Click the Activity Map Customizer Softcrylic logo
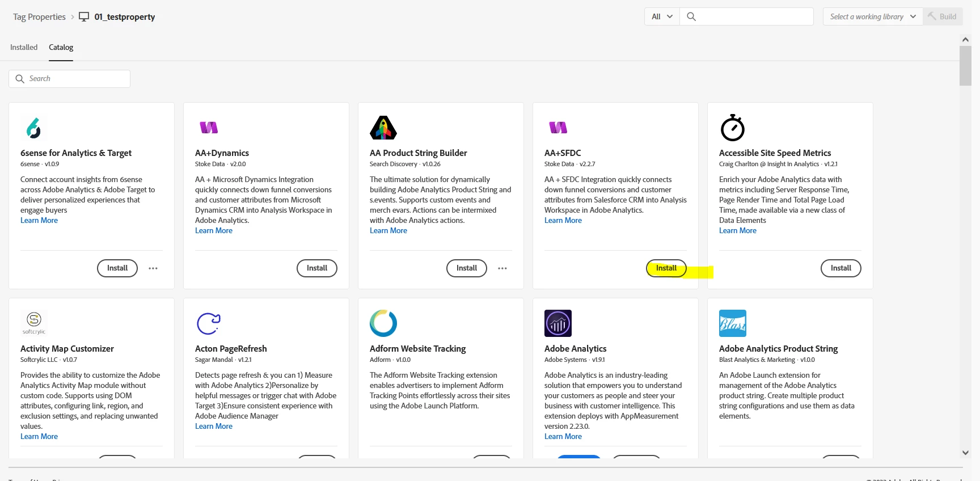Screen dimensions: 980x481 (34, 323)
